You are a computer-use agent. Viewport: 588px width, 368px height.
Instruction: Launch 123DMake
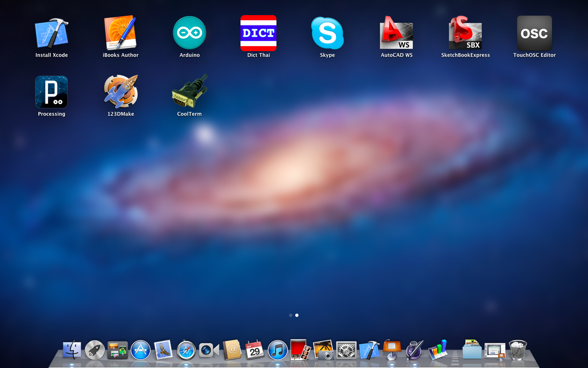point(120,92)
